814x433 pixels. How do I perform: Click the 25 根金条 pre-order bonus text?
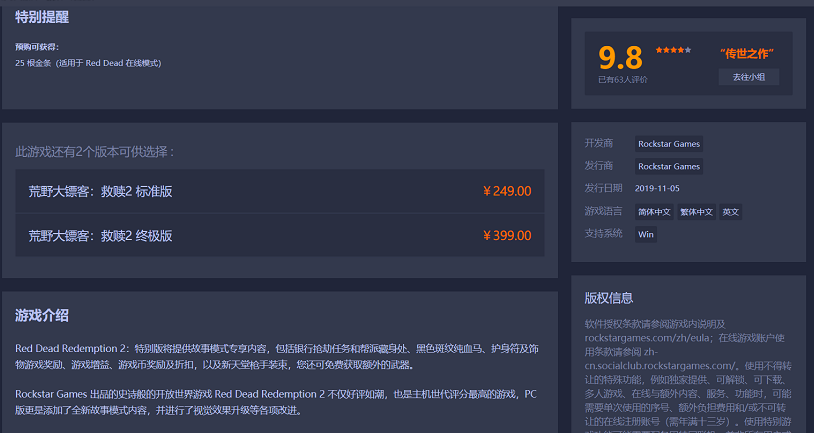click(88, 63)
